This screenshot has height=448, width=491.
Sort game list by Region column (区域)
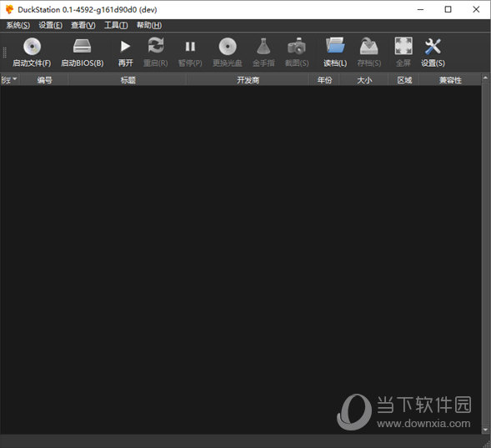(404, 80)
